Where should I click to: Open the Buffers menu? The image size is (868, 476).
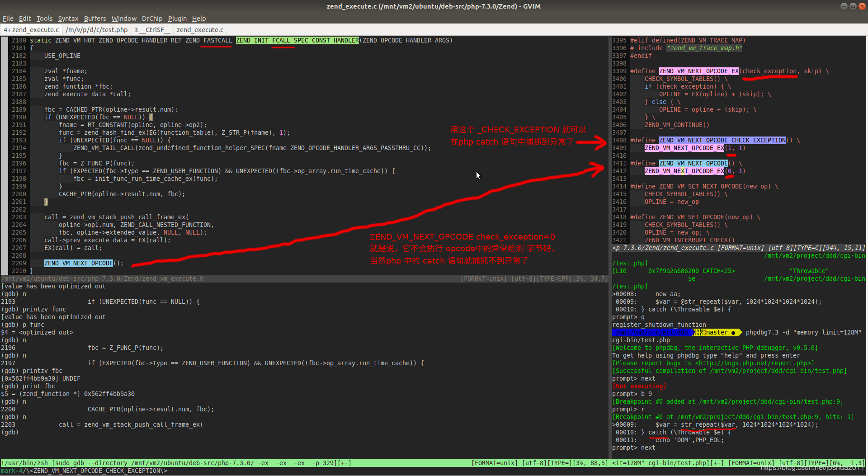[x=95, y=19]
